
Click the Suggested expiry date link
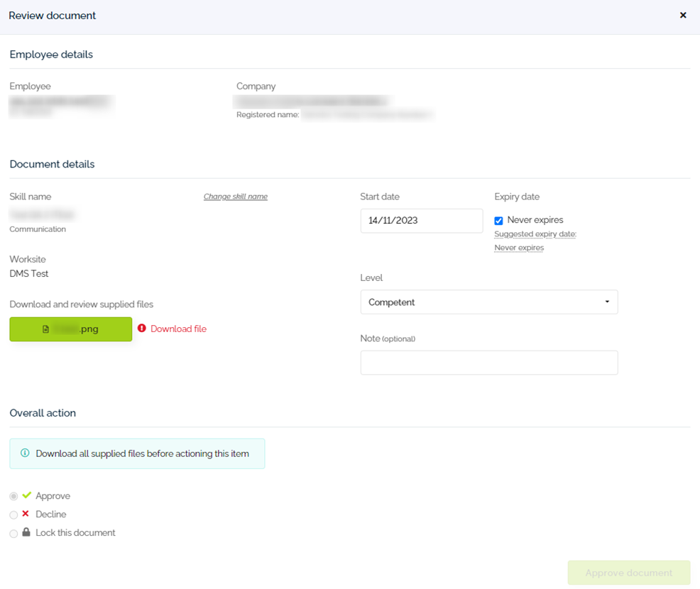[x=535, y=233]
